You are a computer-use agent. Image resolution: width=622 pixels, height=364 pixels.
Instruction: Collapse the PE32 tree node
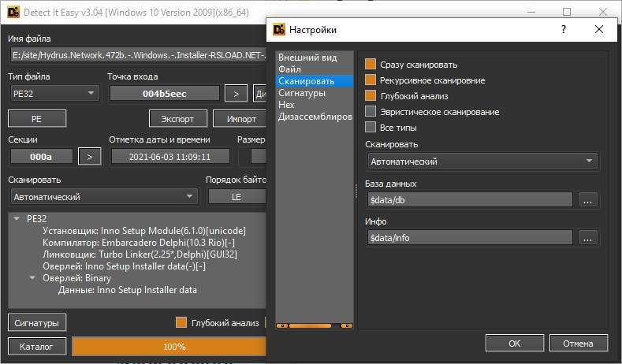click(17, 218)
